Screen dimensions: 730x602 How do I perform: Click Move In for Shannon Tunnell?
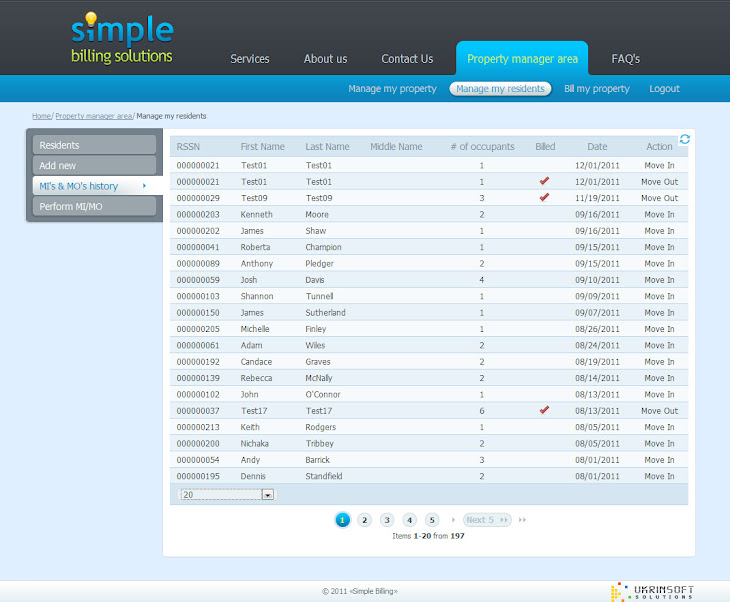click(x=659, y=296)
